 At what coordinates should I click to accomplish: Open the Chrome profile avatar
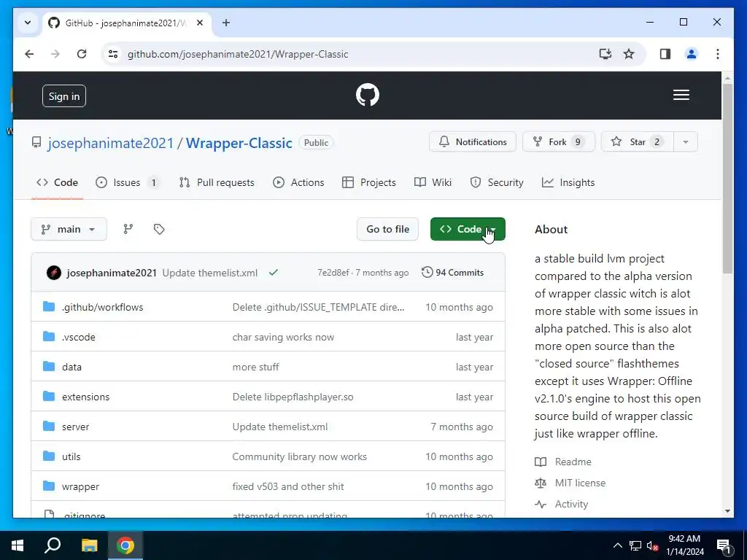pyautogui.click(x=692, y=54)
